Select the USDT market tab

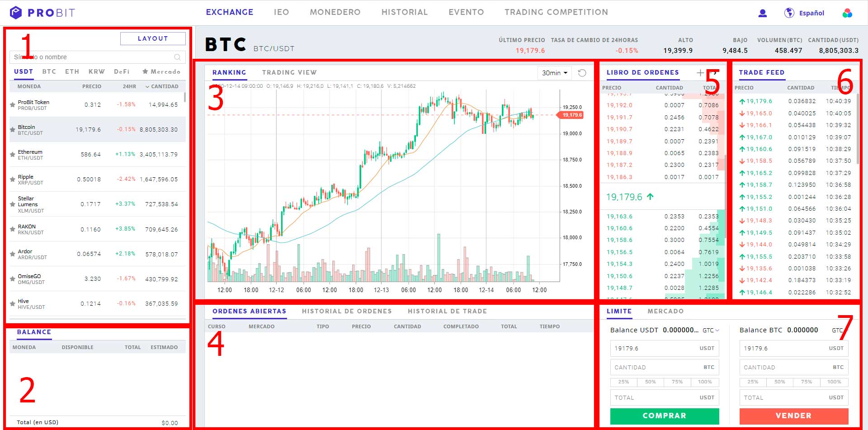(24, 71)
